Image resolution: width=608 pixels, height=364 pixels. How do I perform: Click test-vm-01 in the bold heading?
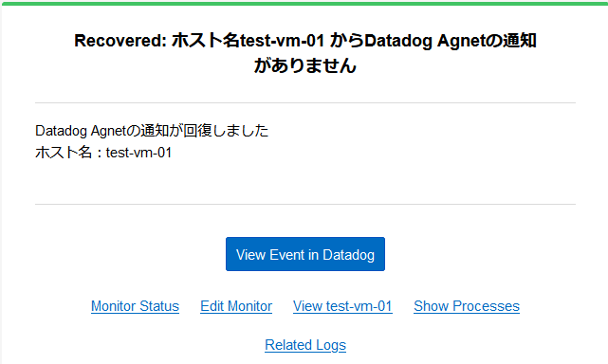tap(282, 41)
